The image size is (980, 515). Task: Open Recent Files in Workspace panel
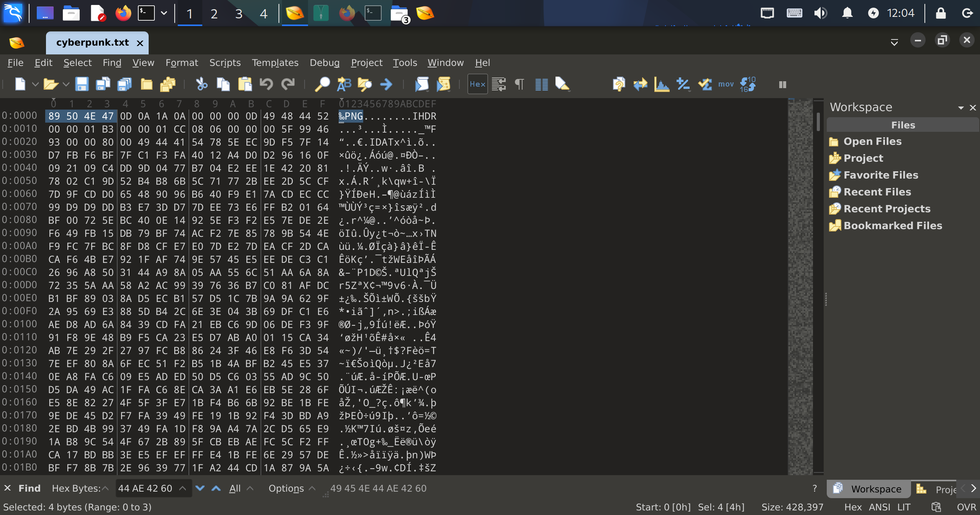click(877, 192)
